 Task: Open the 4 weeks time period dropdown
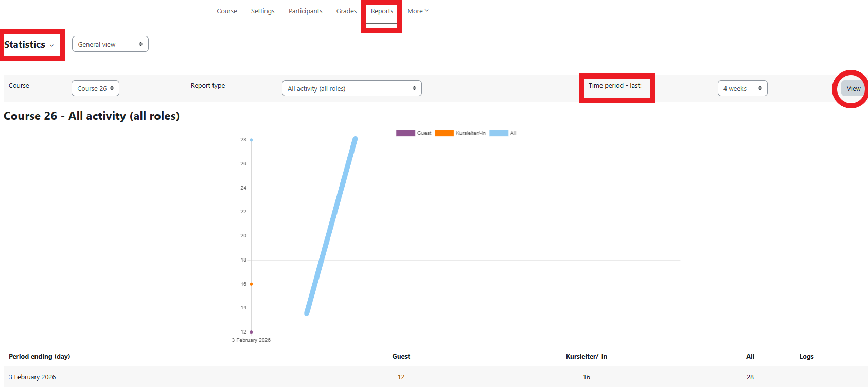coord(742,88)
